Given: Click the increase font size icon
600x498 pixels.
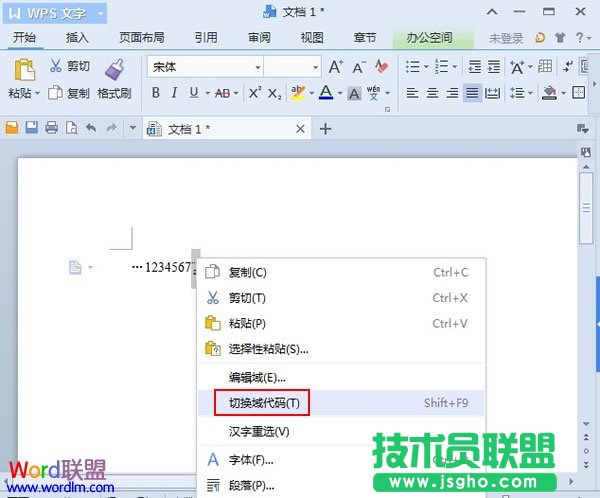Looking at the screenshot, I should [x=336, y=67].
